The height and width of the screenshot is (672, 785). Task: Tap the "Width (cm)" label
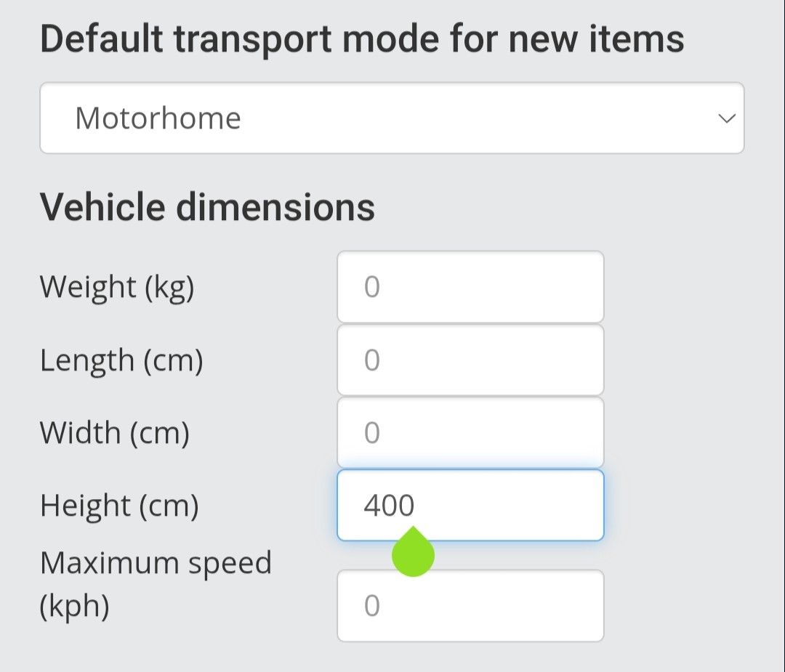pos(115,433)
